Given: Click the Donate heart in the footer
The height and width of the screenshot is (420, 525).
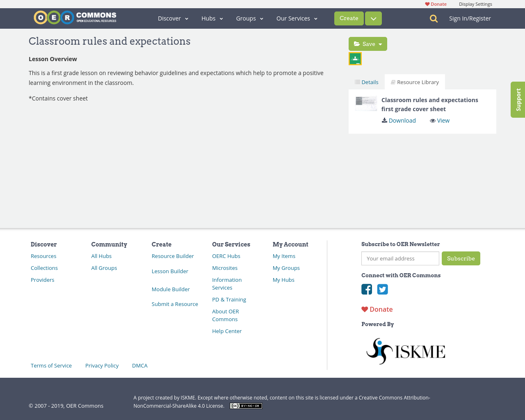Looking at the screenshot, I should [365, 309].
